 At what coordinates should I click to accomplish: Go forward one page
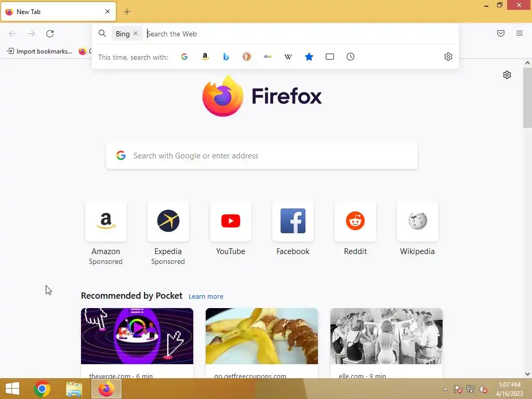click(31, 34)
